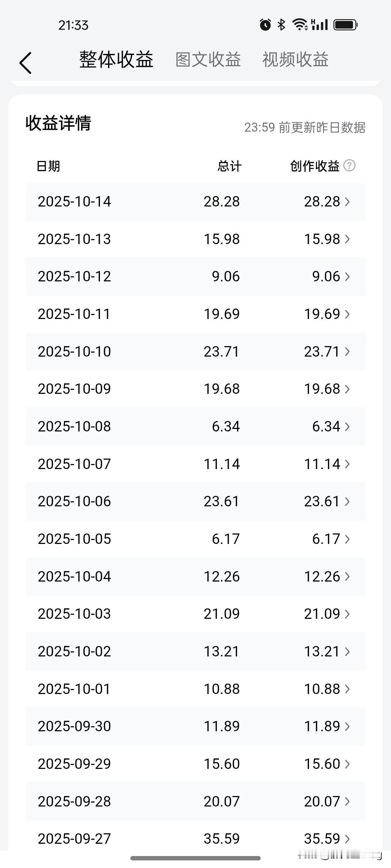Viewport: 391px width, 868px height.
Task: Tap the 15.98 creation income on 2025-10-13
Action: (322, 239)
